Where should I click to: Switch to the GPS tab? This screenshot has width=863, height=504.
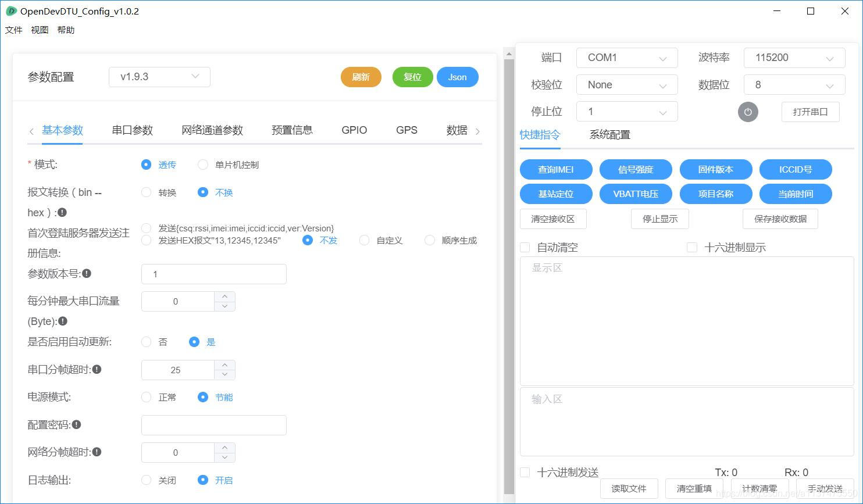tap(406, 130)
